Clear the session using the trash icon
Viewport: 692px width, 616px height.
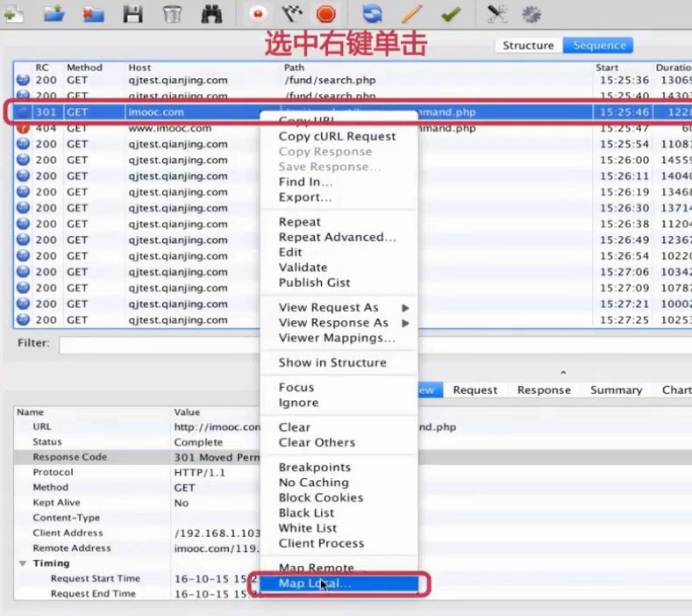pyautogui.click(x=172, y=15)
